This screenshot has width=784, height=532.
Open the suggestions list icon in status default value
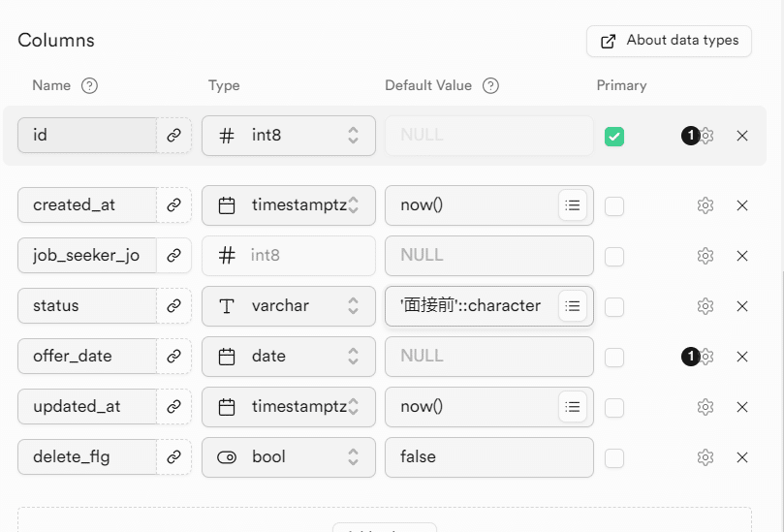pos(573,306)
